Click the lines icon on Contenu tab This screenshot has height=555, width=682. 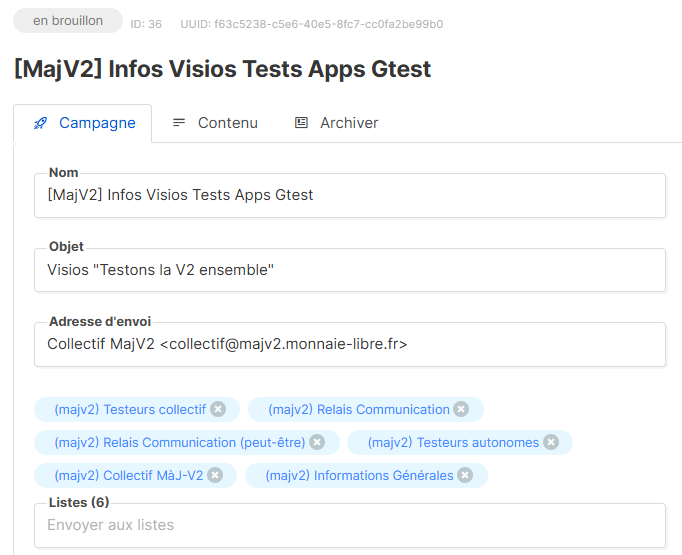point(179,123)
